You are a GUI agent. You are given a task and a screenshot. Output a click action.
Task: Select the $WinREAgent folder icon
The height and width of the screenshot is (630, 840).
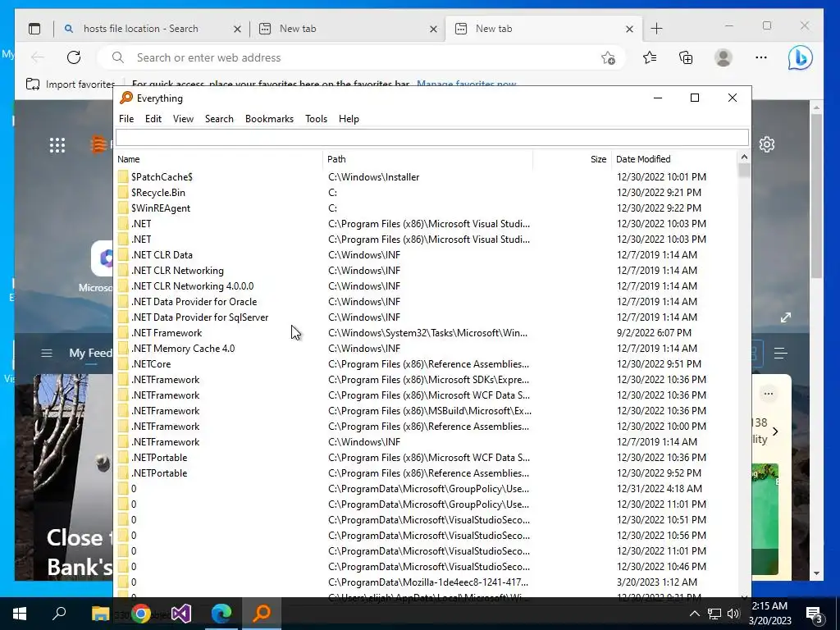[x=123, y=208]
